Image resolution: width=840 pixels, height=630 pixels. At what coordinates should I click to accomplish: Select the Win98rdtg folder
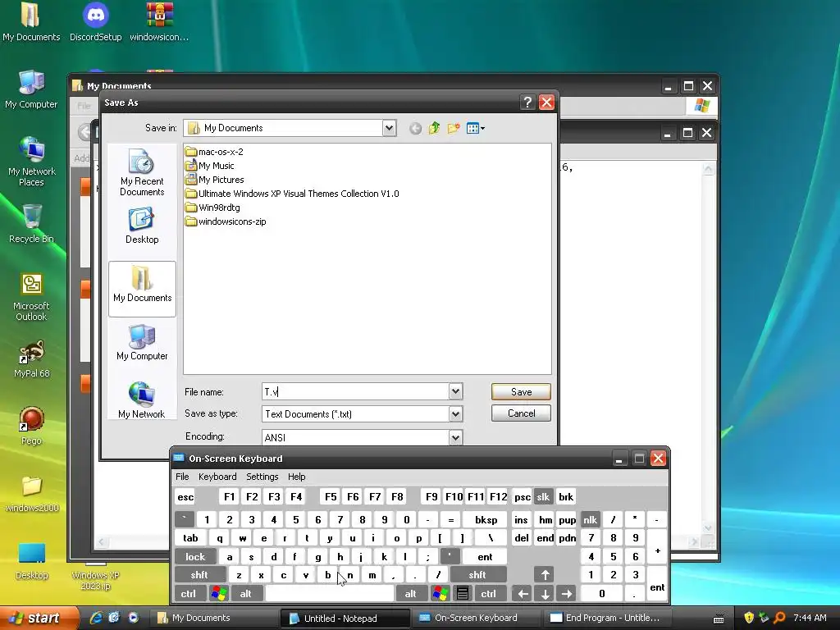[212, 208]
